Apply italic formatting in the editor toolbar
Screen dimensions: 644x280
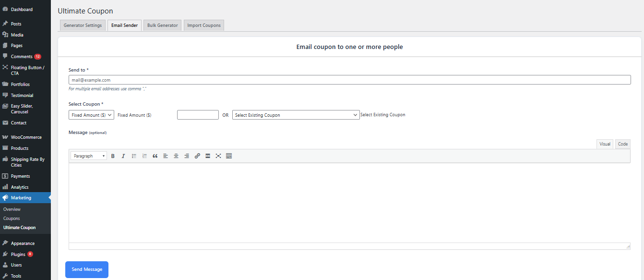pyautogui.click(x=123, y=156)
